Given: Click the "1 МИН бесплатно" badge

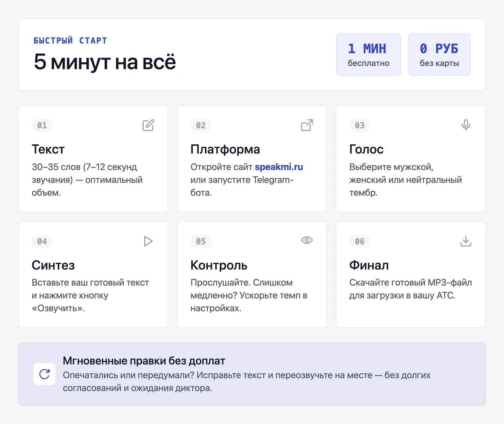Looking at the screenshot, I should point(368,55).
